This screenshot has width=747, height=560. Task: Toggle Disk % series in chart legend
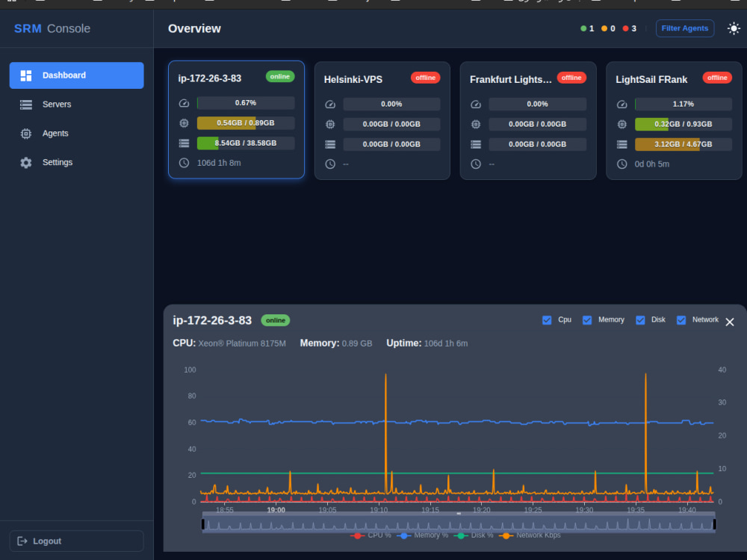coord(473,535)
